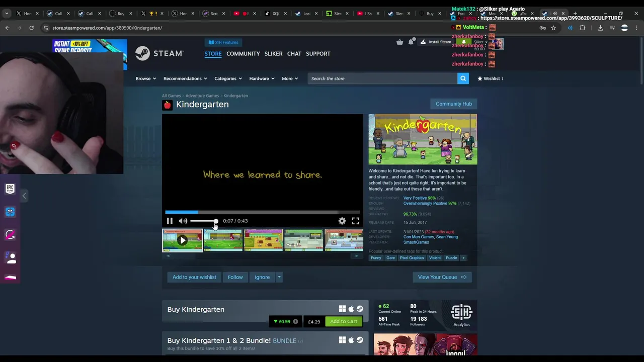This screenshot has width=644, height=362.
Task: Open browser extensions puzzle icon
Action: [583, 28]
